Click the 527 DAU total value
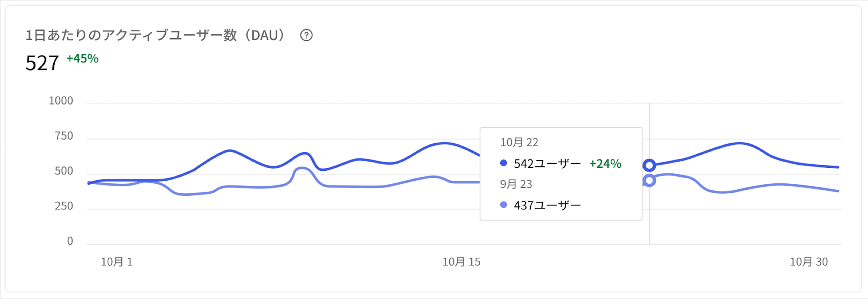 pyautogui.click(x=42, y=63)
